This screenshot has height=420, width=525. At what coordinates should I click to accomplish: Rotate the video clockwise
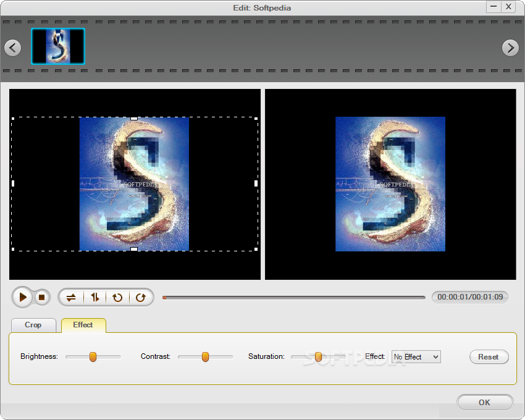[x=141, y=298]
